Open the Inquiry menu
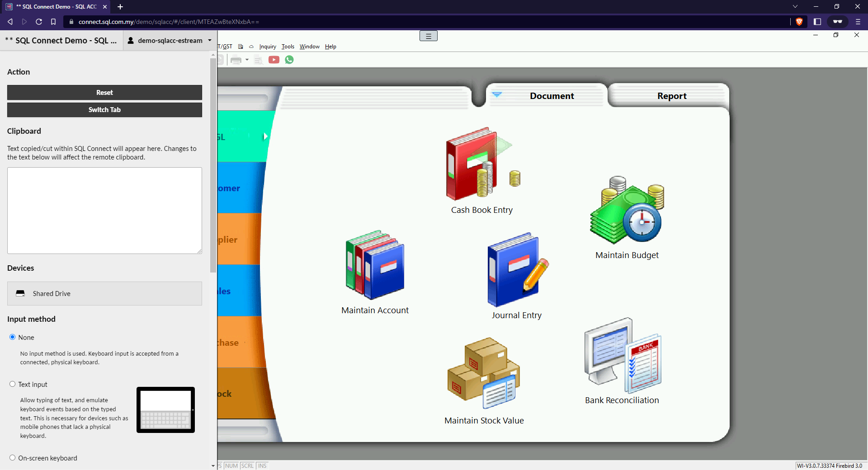This screenshot has width=868, height=470. [268, 46]
